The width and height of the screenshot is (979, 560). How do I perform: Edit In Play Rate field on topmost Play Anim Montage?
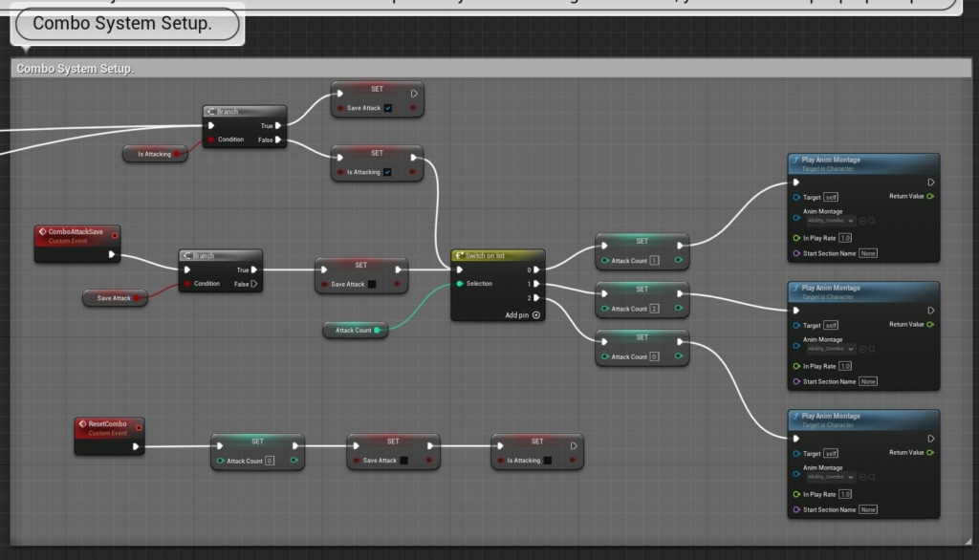(x=845, y=238)
